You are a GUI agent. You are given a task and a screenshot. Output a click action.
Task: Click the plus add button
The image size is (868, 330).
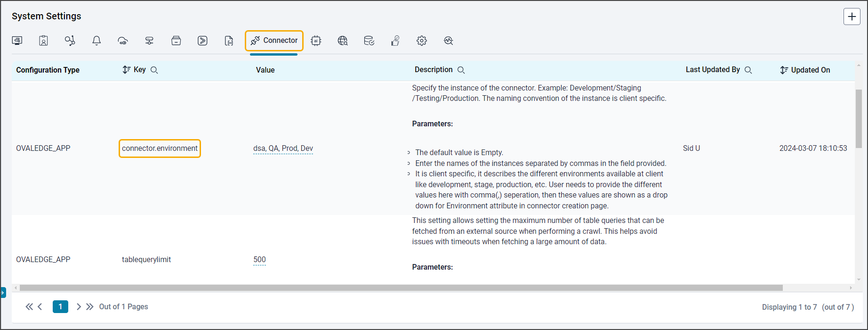point(852,16)
